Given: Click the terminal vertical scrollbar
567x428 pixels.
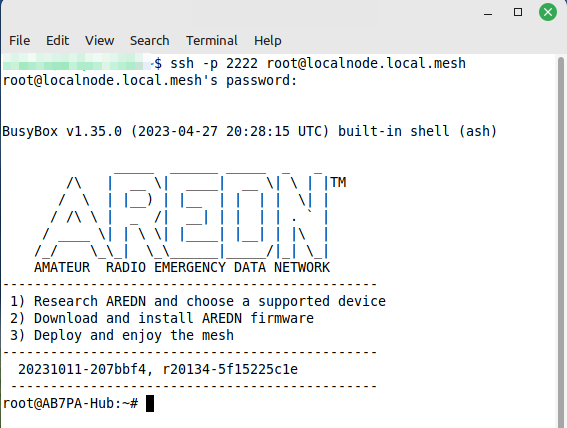Looking at the screenshot, I should tap(560, 241).
